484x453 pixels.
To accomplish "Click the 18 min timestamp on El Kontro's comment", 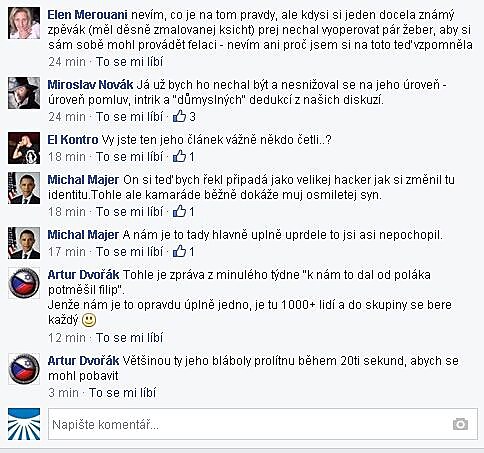I will click(67, 156).
